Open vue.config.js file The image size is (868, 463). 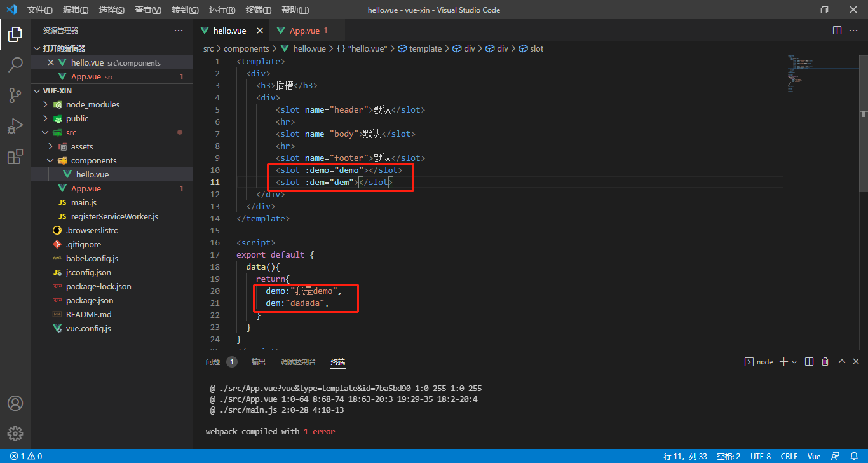112,328
